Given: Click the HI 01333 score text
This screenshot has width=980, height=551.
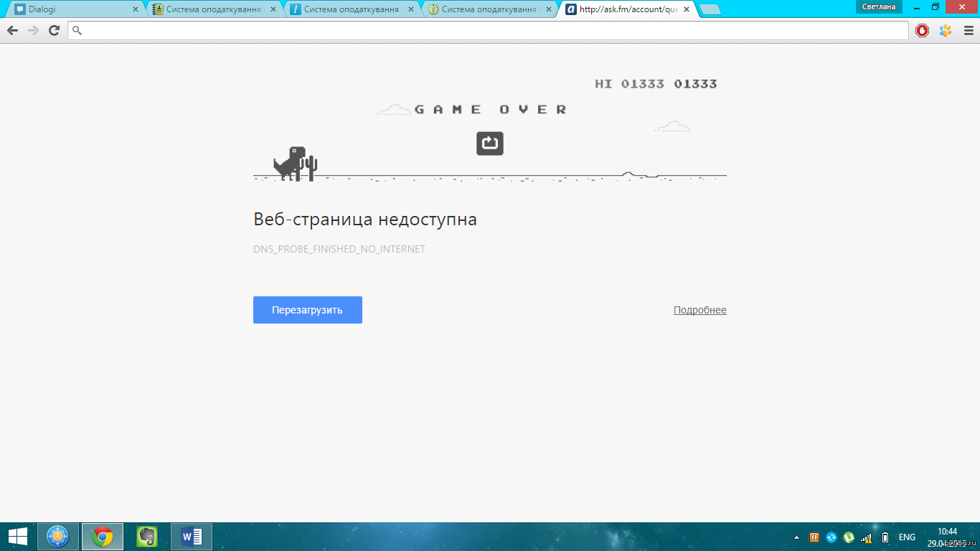Looking at the screenshot, I should [630, 84].
